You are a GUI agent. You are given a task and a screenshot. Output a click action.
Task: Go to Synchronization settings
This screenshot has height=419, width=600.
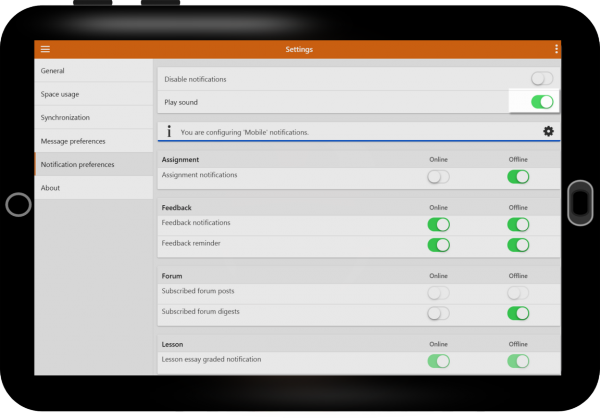tap(95, 117)
